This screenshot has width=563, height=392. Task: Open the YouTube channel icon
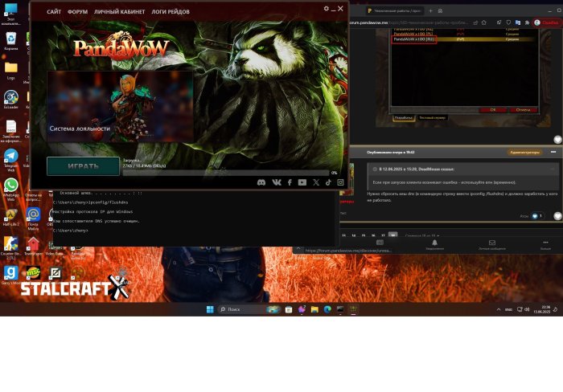point(302,182)
